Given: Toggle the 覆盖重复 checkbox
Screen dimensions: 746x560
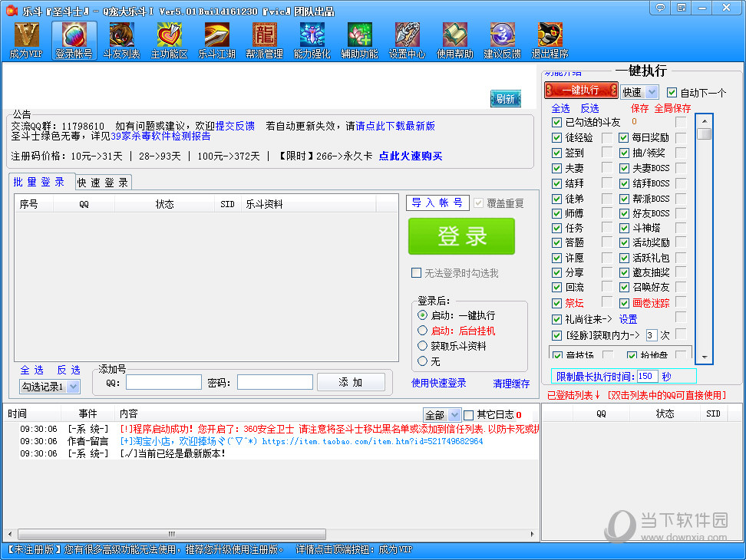Looking at the screenshot, I should 479,203.
